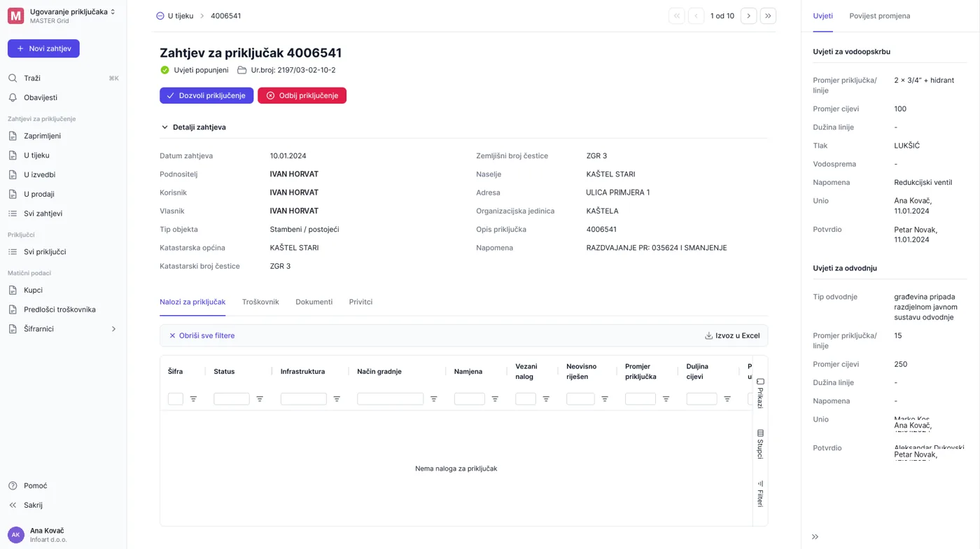This screenshot has width=980, height=549.
Task: Open the Ugovaranje priključaka app switcher
Action: [62, 15]
